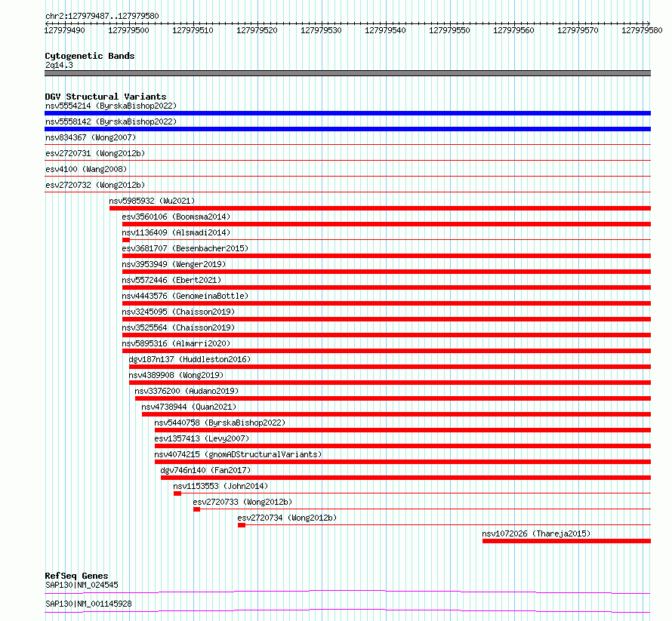Click chr2:127979487..127979580 region label
Image resolution: width=672 pixels, height=621 pixels.
click(102, 16)
